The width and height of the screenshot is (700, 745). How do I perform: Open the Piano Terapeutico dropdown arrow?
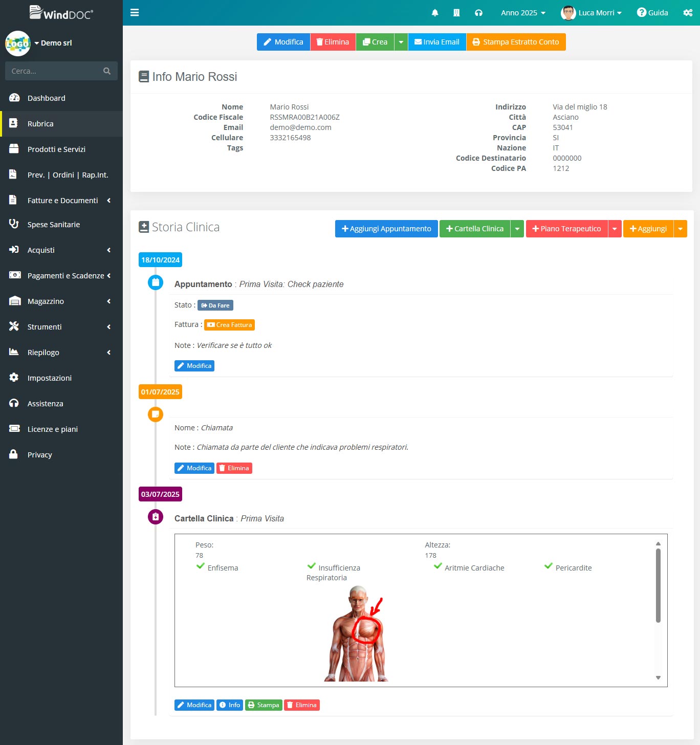615,229
